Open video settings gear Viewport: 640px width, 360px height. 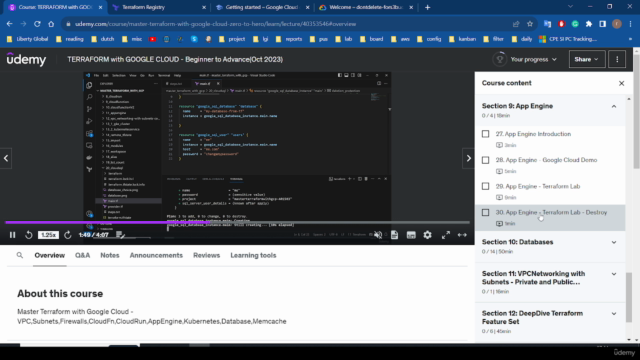coord(427,235)
